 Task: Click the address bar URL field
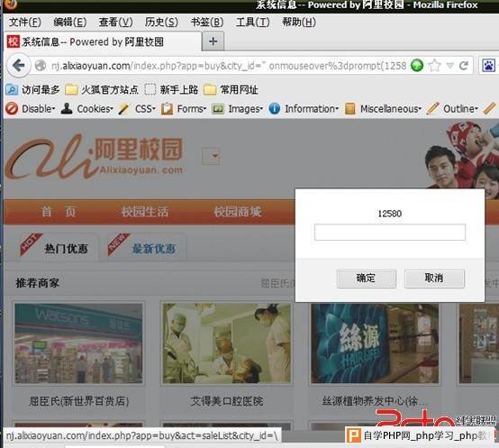point(229,66)
